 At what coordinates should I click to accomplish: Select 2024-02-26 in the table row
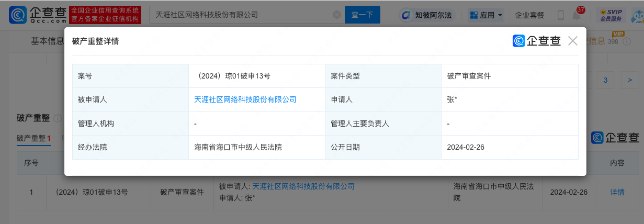[x=569, y=192]
